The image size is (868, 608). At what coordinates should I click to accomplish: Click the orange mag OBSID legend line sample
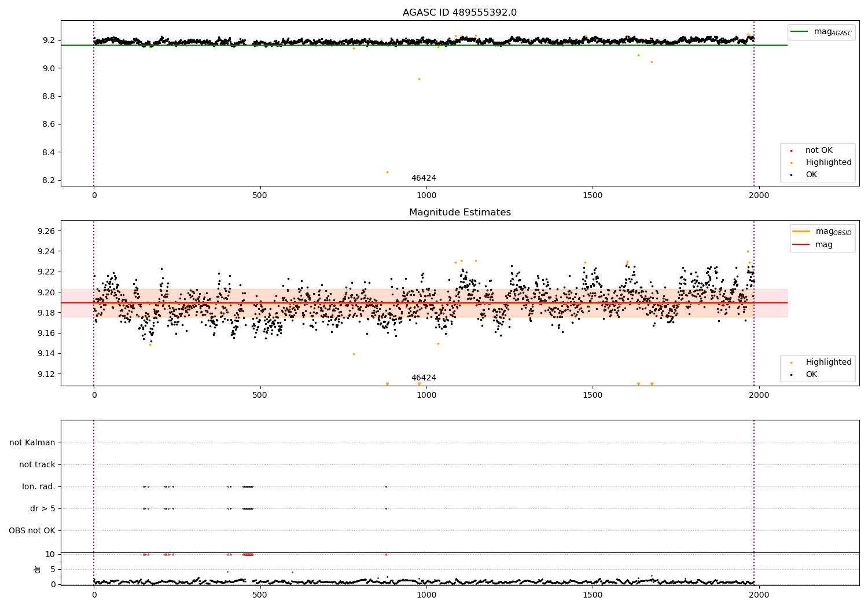tap(801, 232)
